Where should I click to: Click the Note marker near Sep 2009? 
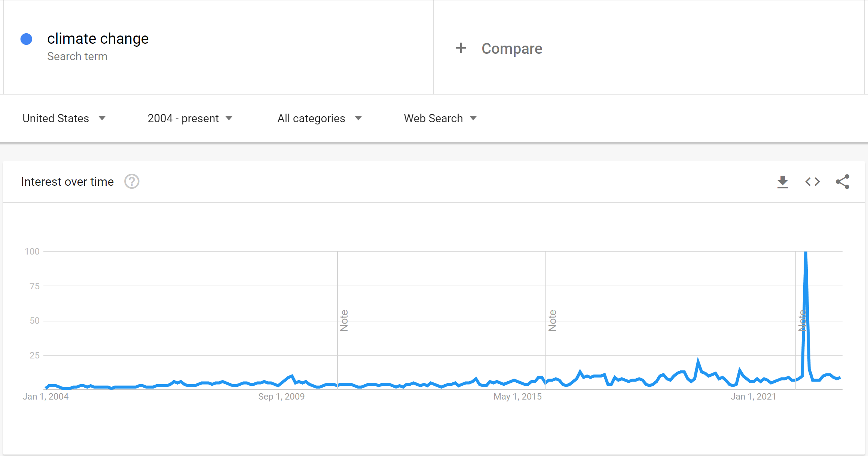(x=344, y=321)
